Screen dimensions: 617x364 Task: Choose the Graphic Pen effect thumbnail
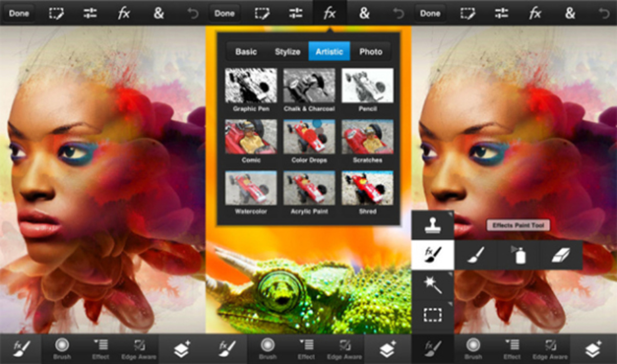[x=251, y=85]
